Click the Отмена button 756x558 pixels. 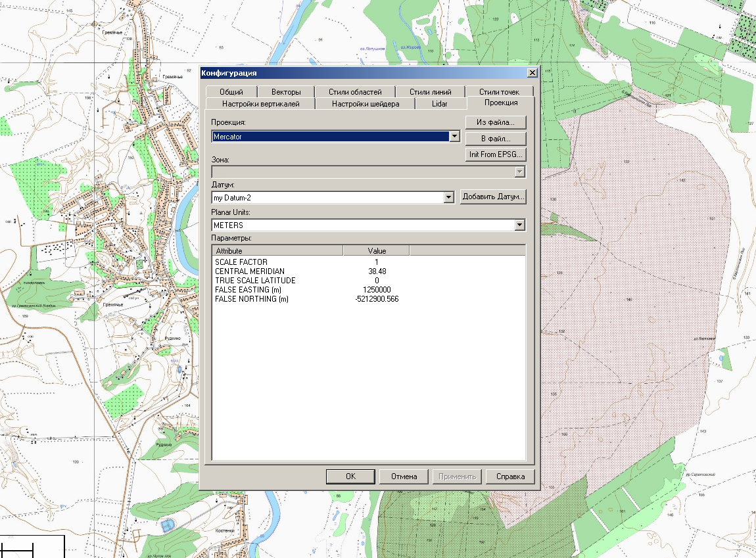404,477
